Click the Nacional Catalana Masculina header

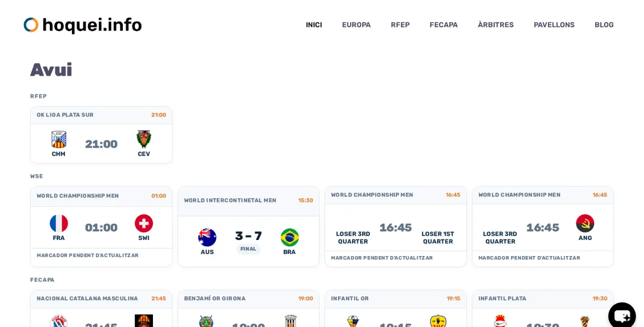(x=101, y=299)
